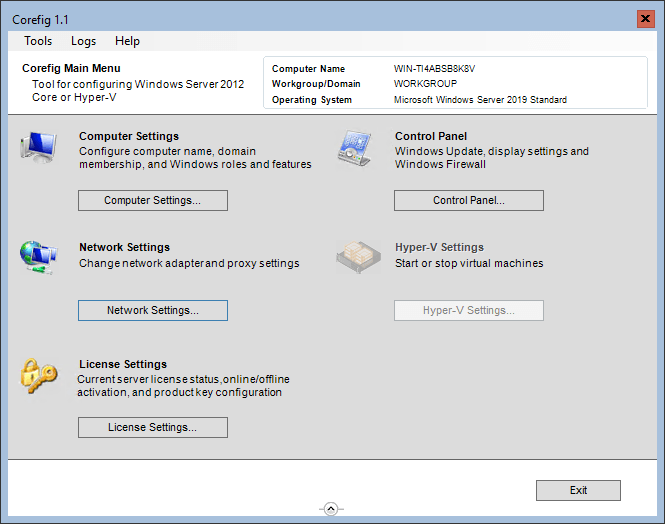Viewport: 665px width, 524px height.
Task: Click the Network Settings globe icon
Action: [x=39, y=257]
